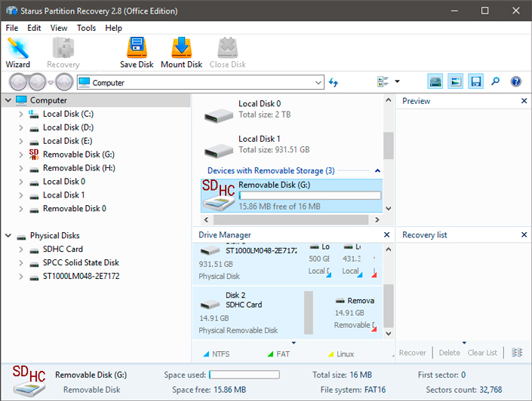Click the Save Disk toolbar icon
This screenshot has height=401, width=532.
(137, 53)
